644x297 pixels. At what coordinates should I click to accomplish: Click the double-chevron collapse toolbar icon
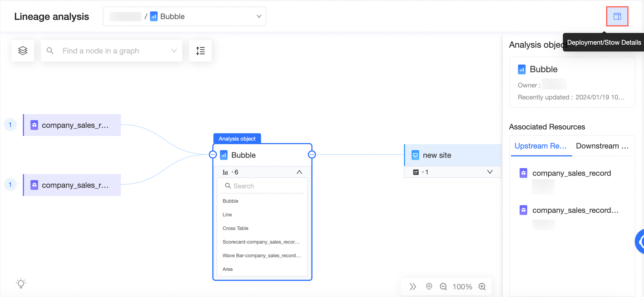tap(413, 287)
